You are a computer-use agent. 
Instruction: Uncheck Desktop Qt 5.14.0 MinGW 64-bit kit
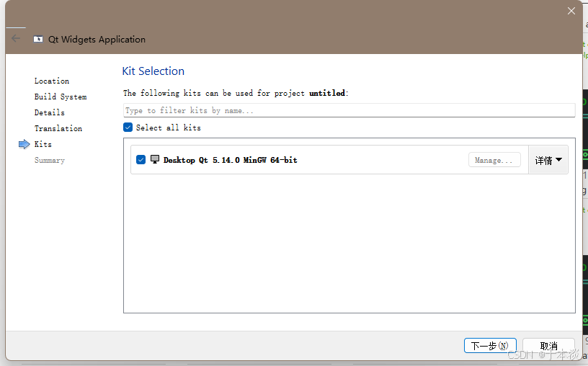pos(141,160)
